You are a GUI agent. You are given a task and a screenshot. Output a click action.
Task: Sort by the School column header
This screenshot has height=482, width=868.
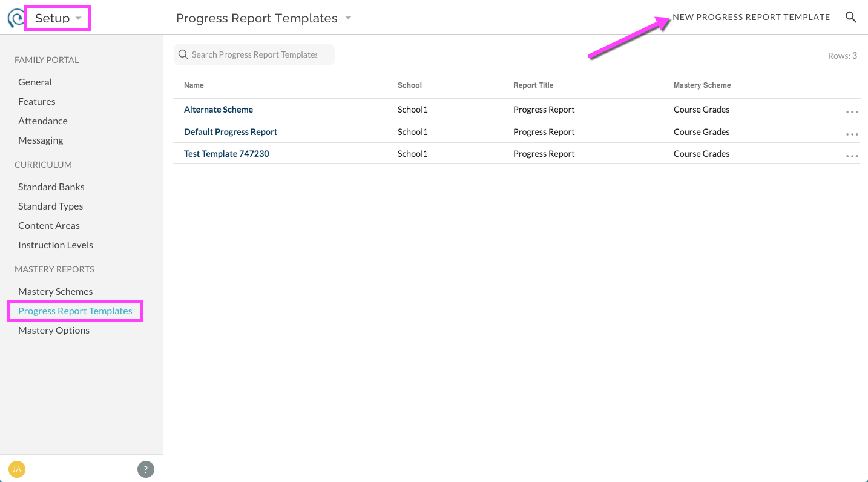tap(410, 85)
